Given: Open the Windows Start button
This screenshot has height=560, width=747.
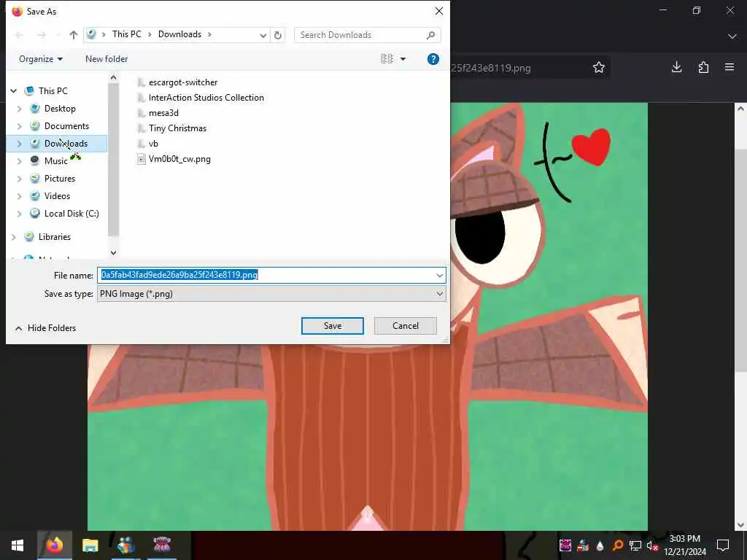Looking at the screenshot, I should [x=18, y=545].
